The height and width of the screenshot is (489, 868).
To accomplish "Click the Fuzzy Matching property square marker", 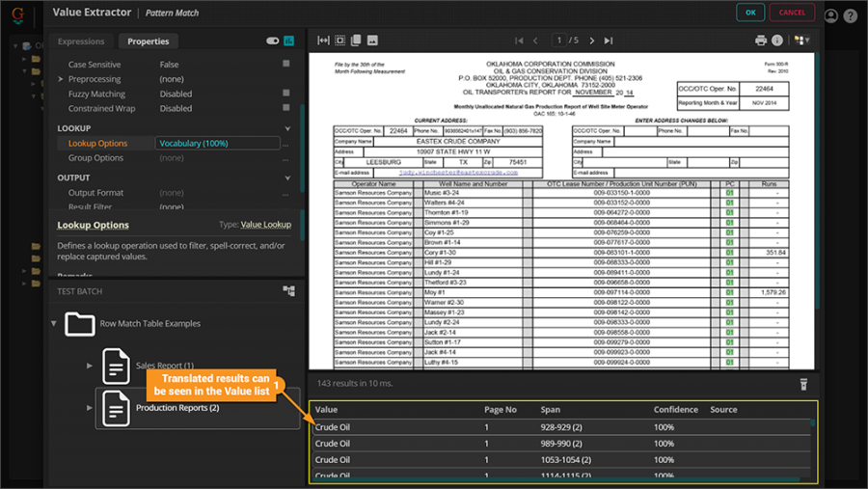I will click(x=286, y=94).
